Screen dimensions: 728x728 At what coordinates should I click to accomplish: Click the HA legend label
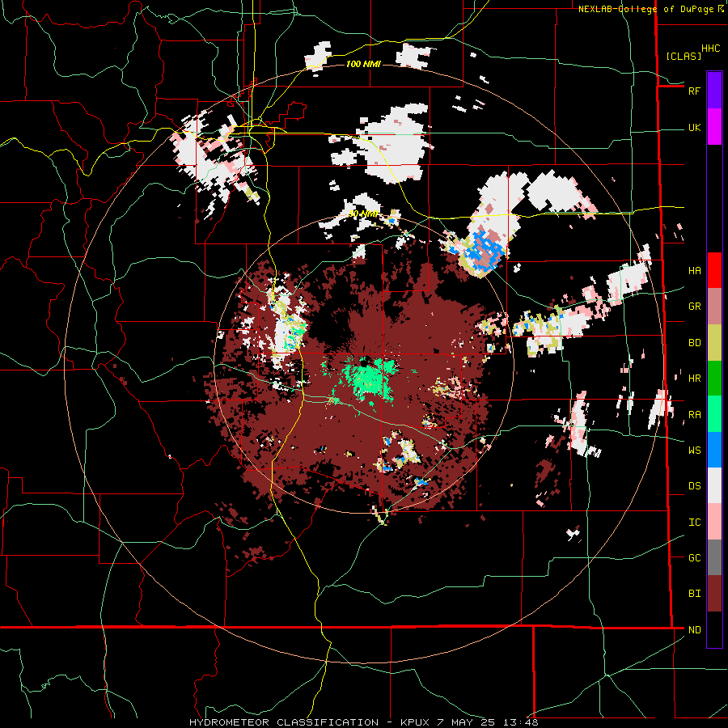point(694,270)
